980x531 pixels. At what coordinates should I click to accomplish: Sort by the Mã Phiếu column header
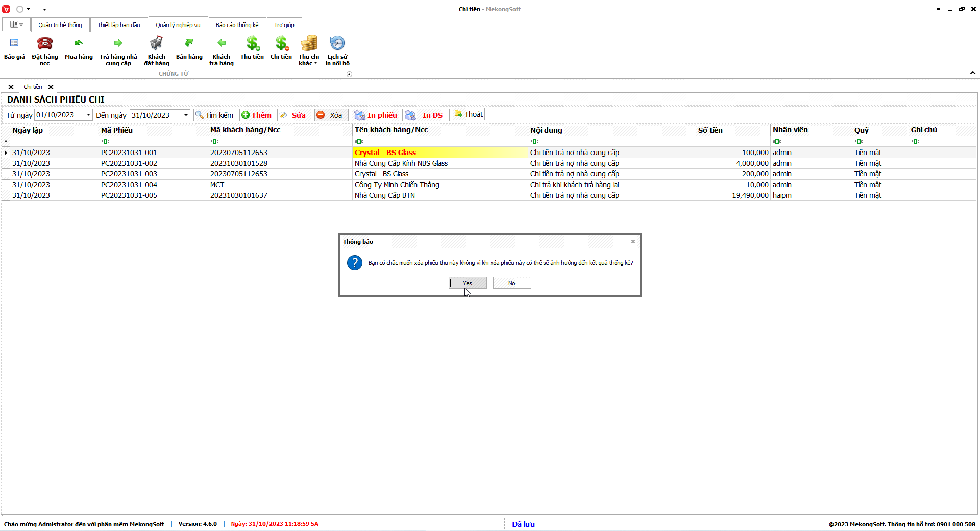(x=153, y=130)
